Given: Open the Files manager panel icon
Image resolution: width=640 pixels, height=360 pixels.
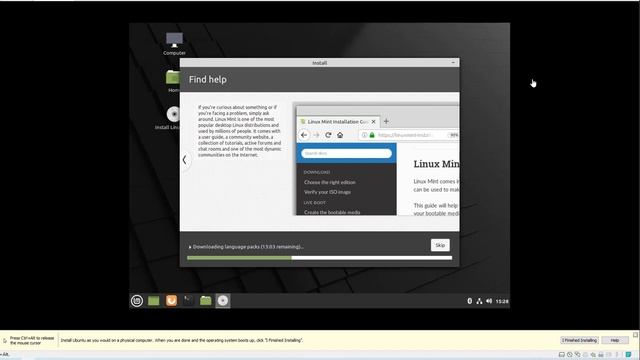Looking at the screenshot, I should point(206,301).
